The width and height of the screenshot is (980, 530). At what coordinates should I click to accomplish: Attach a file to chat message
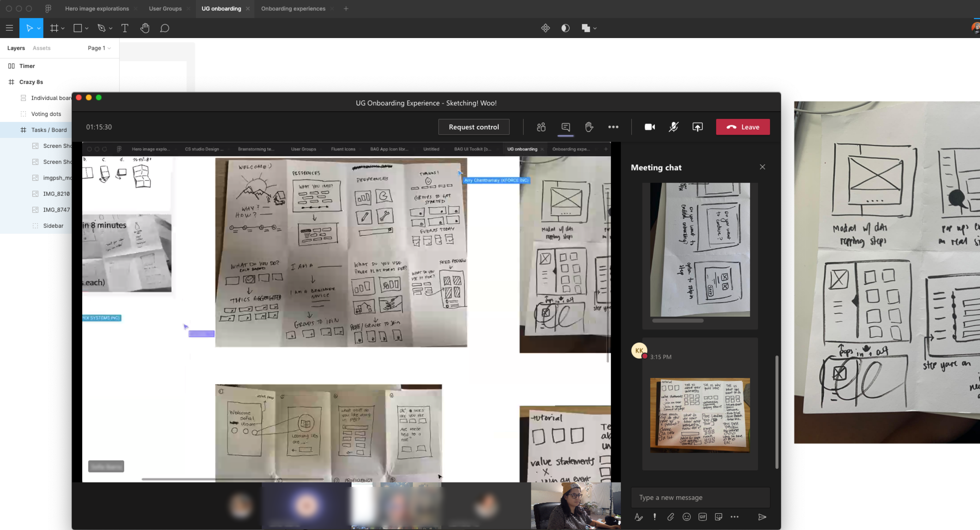pos(670,517)
